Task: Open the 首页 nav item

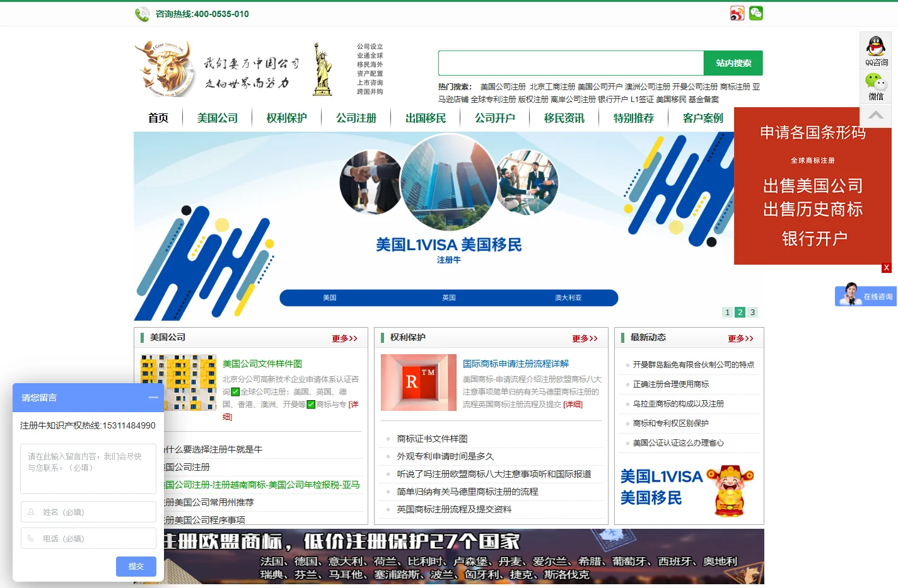Action: (x=158, y=118)
